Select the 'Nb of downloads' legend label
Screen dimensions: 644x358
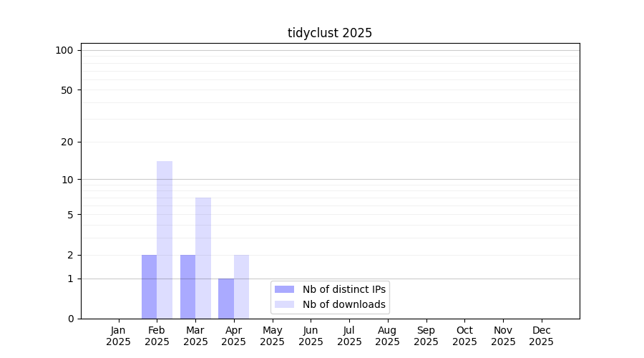click(343, 304)
